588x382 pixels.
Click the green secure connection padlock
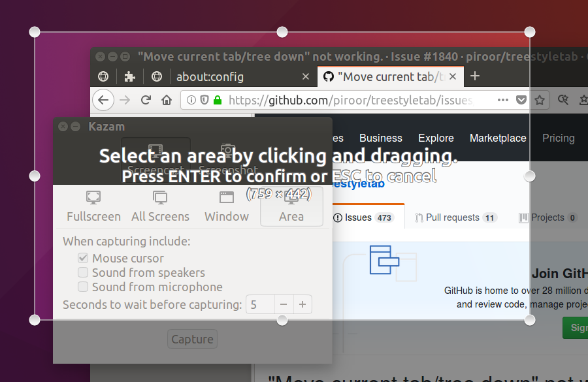coord(218,100)
